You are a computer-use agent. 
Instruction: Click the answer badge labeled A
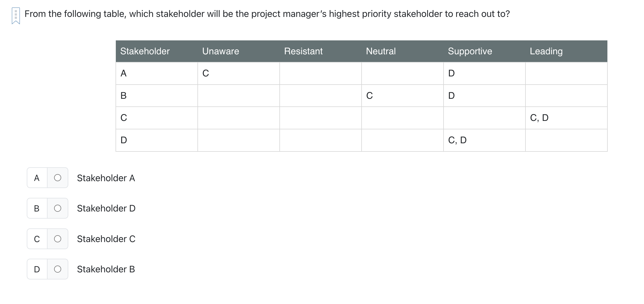click(x=37, y=178)
